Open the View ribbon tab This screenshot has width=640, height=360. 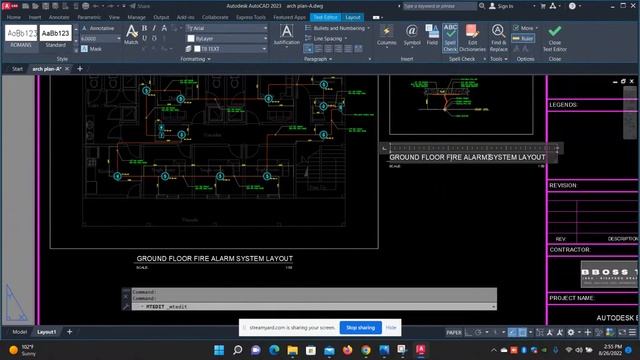[x=114, y=17]
